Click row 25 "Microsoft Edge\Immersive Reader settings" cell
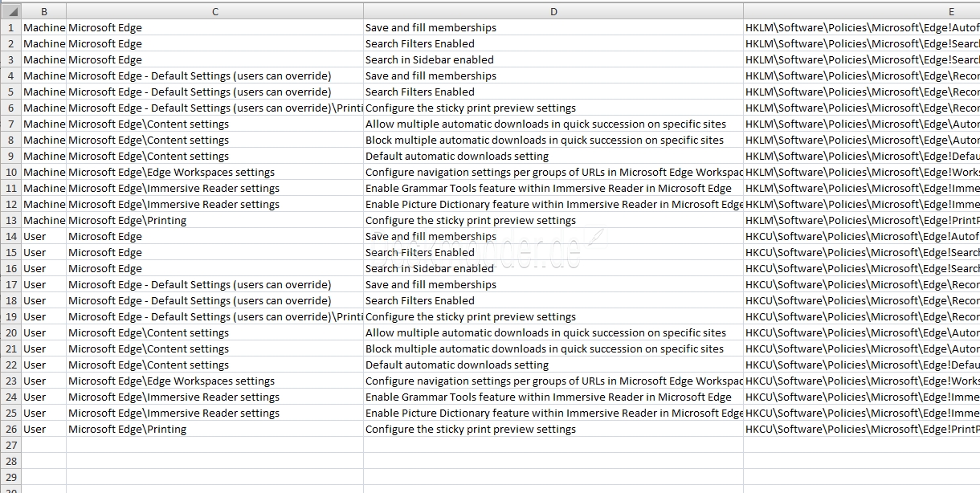Viewport: 980px width, 493px height. (214, 413)
